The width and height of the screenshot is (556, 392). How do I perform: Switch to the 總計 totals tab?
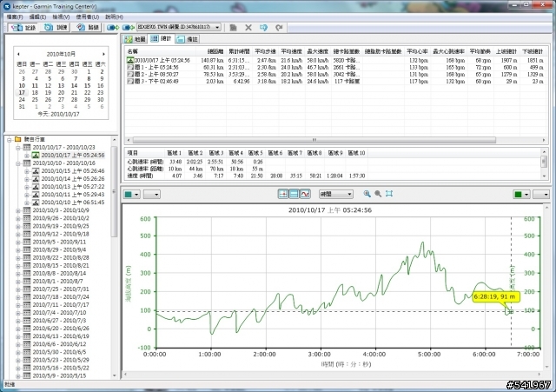point(161,38)
